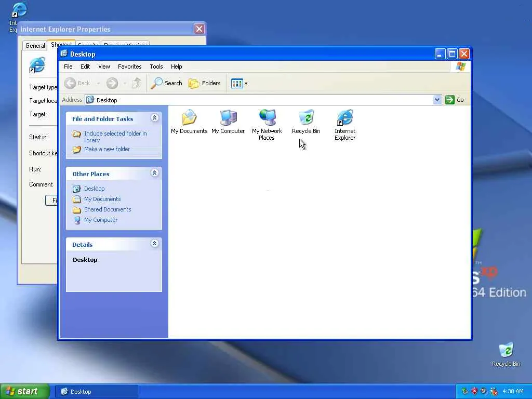Click the red shield security alert tray icon

pyautogui.click(x=474, y=391)
